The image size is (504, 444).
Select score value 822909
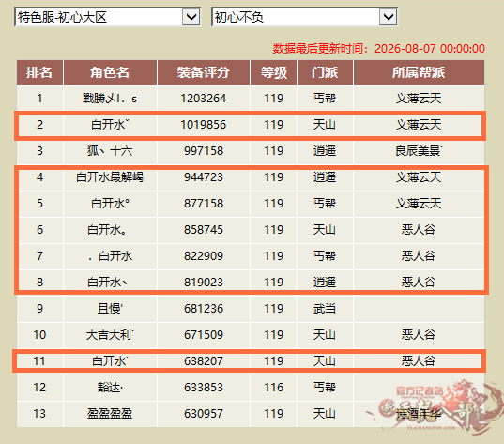click(204, 256)
